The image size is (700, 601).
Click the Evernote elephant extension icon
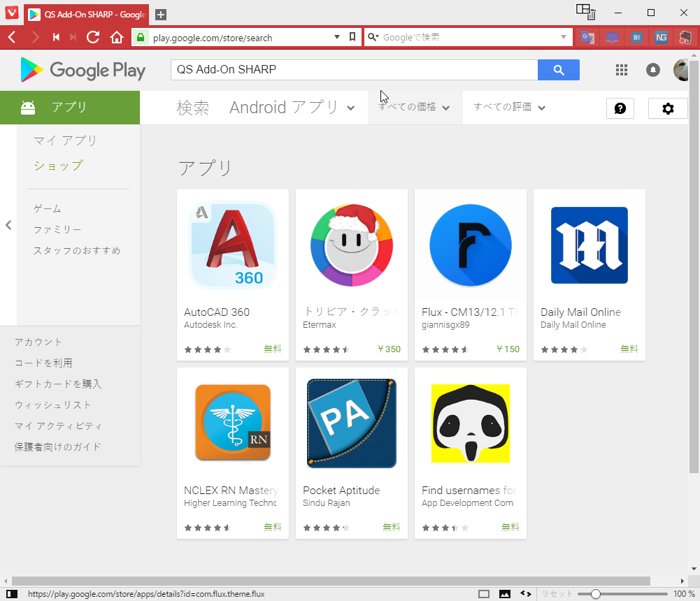tap(685, 38)
